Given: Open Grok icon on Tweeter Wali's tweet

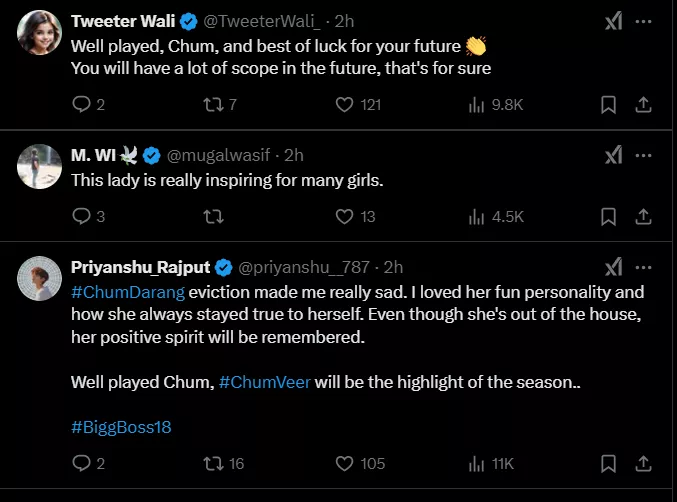Looking at the screenshot, I should 614,22.
